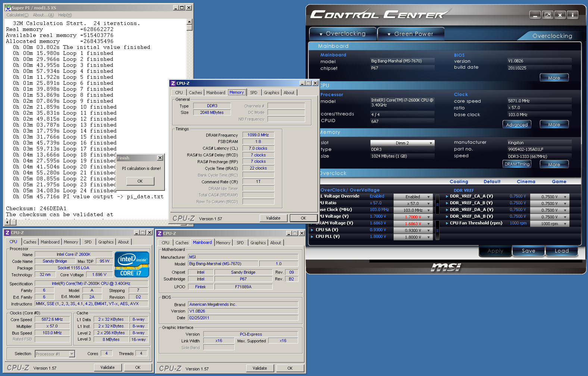The height and width of the screenshot is (376, 588).
Task: Click the double-chevron up arrow in OverClock list
Action: tap(437, 204)
